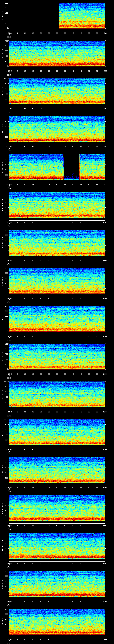Select the spectrogram panel starting at 20:09:00

(57, 205)
